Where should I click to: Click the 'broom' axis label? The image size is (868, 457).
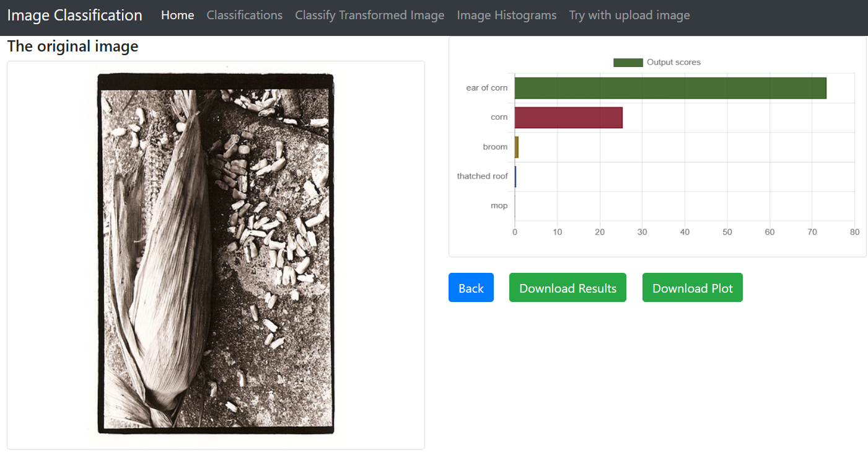click(x=496, y=147)
